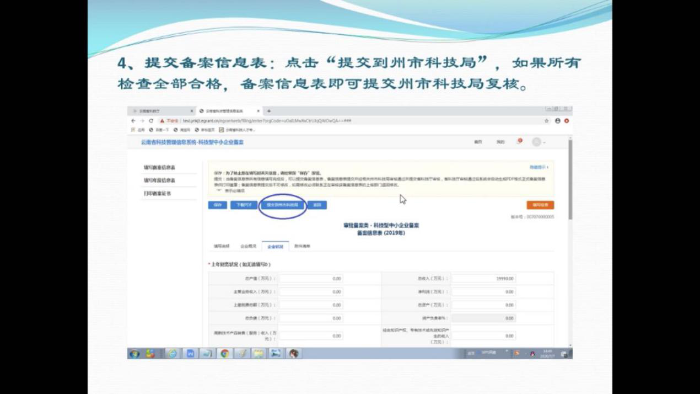Click the 总产值 (万元) input field
Screen dimensions: 700x394
(x=311, y=278)
